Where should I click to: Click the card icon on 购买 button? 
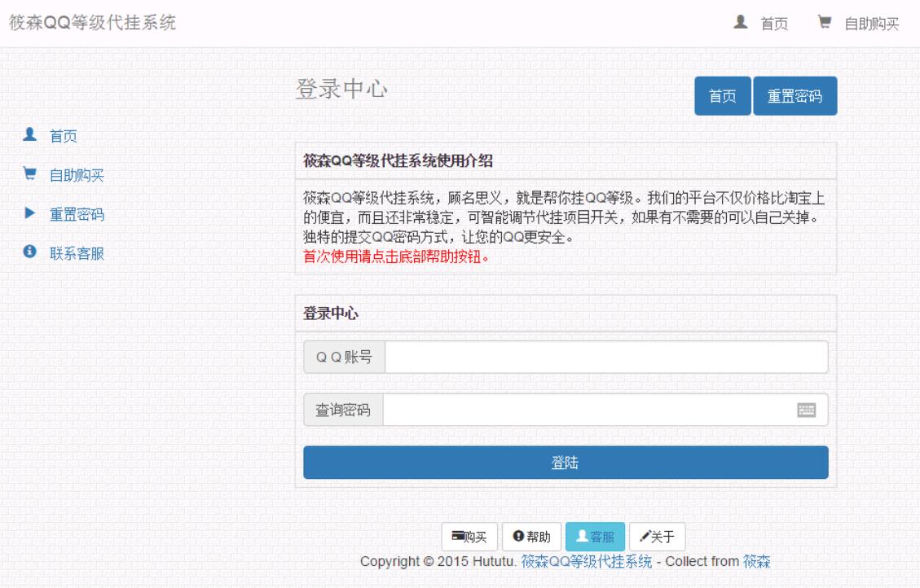(x=458, y=535)
